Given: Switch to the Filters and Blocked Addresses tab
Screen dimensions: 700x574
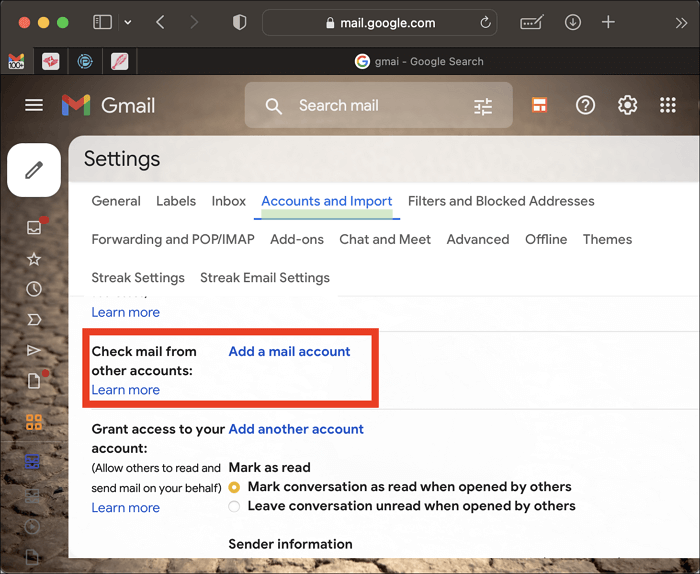Looking at the screenshot, I should [501, 201].
